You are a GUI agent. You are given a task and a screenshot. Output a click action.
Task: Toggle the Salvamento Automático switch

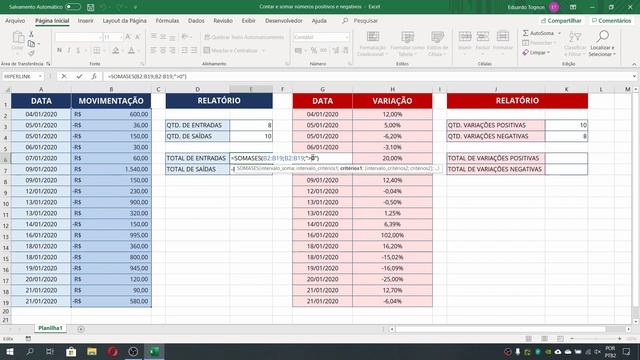tap(73, 7)
